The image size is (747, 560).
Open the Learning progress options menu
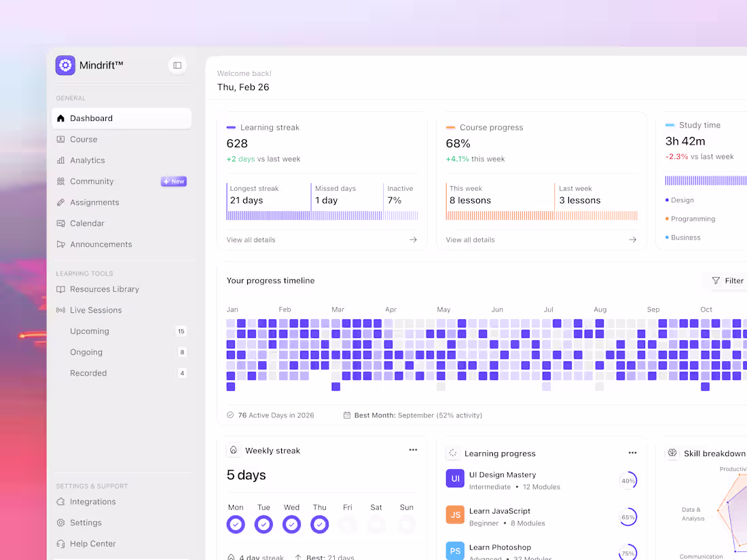pos(632,452)
